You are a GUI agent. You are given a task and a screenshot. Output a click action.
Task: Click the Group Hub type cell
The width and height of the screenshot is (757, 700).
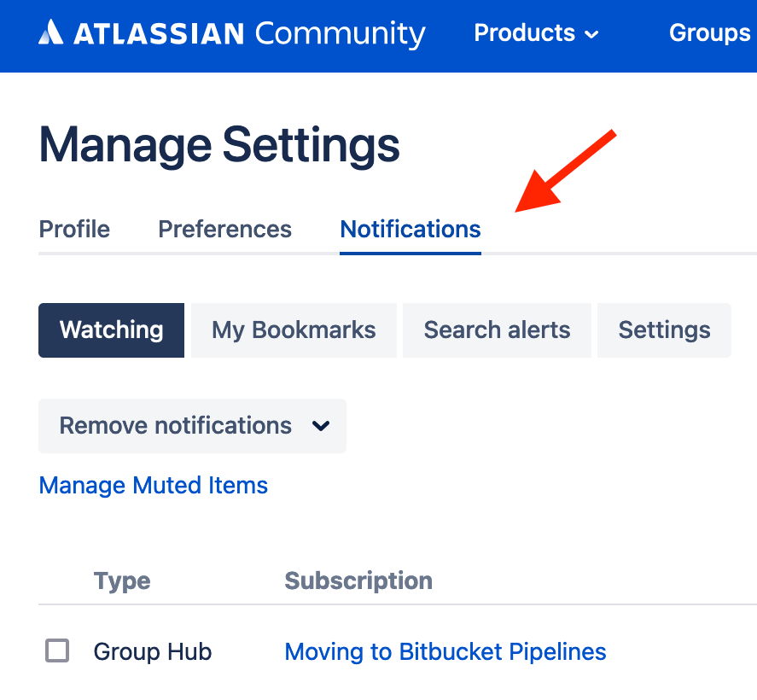(153, 651)
